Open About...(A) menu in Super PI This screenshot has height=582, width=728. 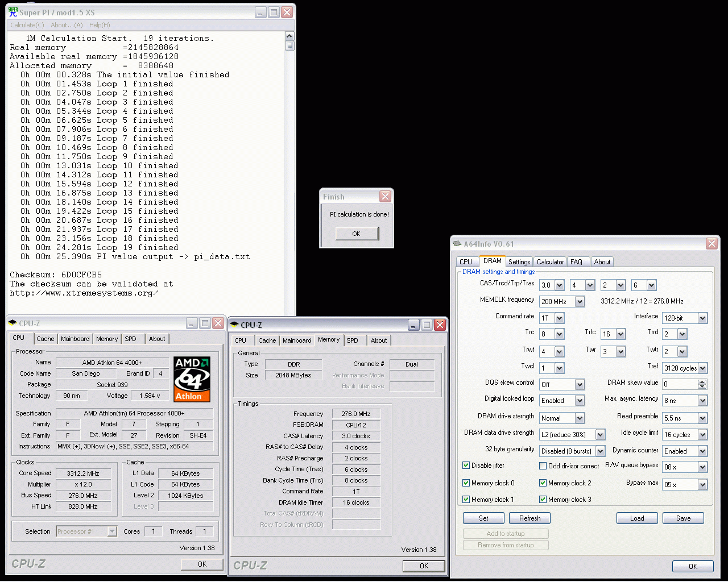(x=67, y=25)
